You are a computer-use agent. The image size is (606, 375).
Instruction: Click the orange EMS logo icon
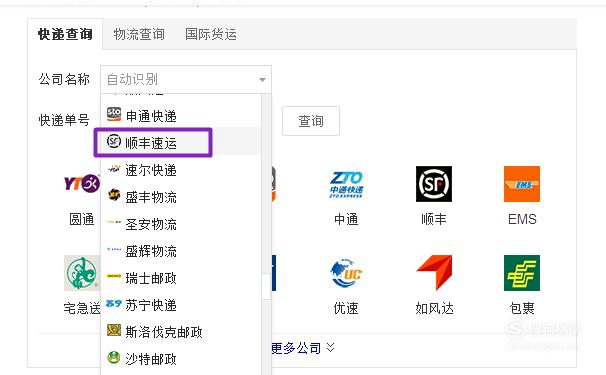pyautogui.click(x=522, y=184)
